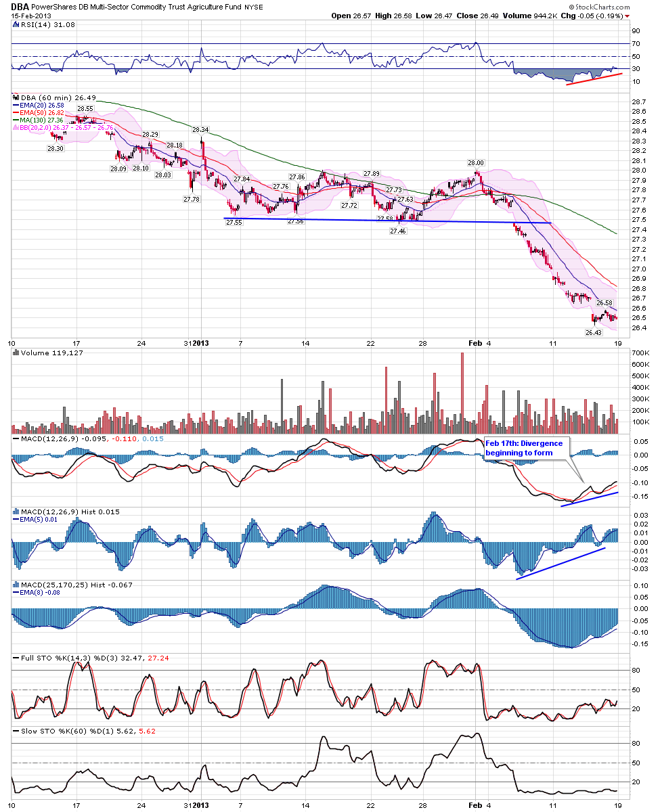
Task: Click the 28.55 price label
Action: pos(85,109)
